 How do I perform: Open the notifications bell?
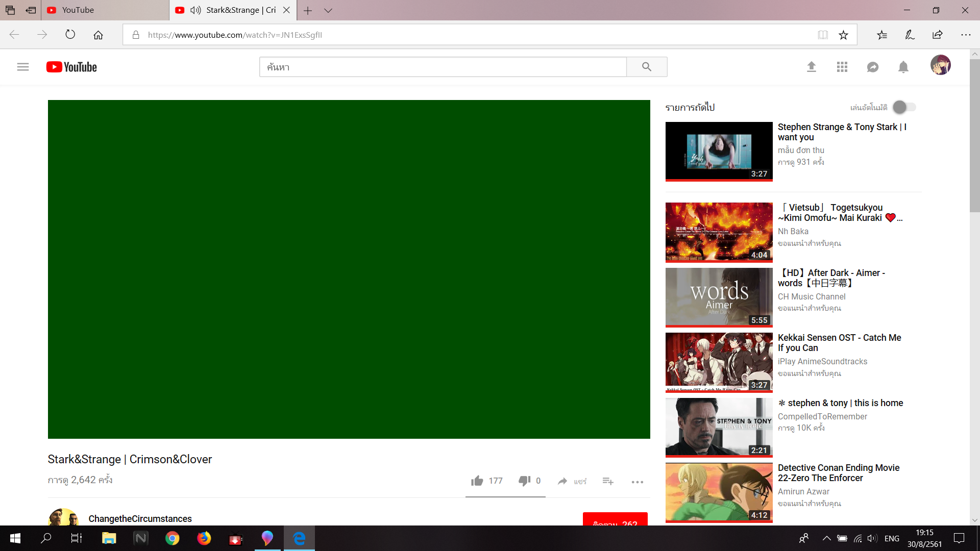pos(903,67)
